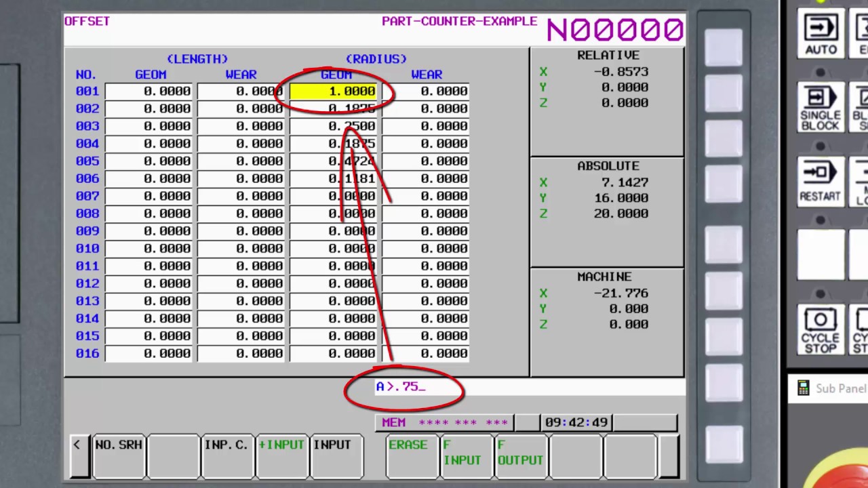Open the Sub Panel calculator icon
Screen dimensions: 868x488
point(804,388)
